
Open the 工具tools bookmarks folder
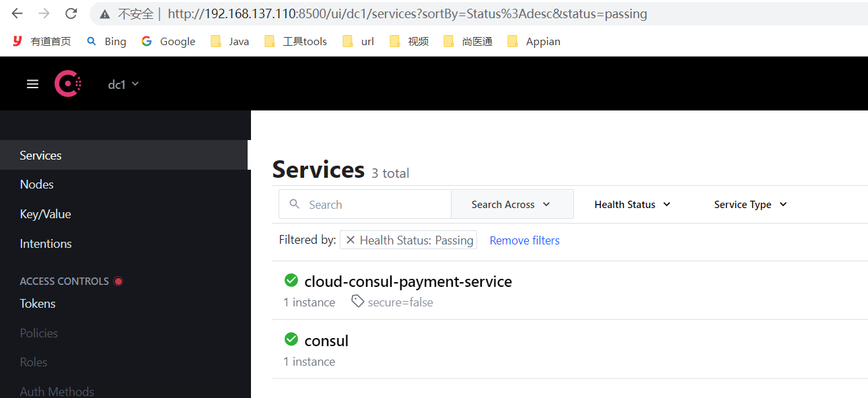click(295, 41)
